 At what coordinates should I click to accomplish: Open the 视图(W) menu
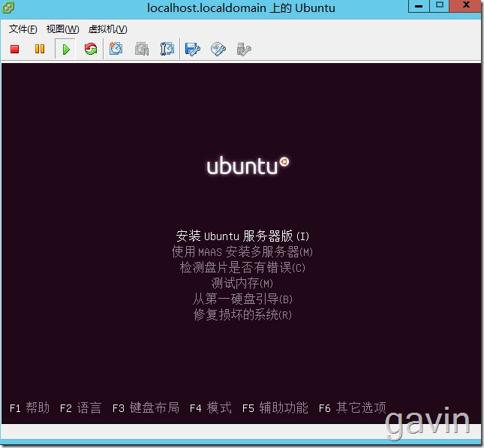coord(63,29)
